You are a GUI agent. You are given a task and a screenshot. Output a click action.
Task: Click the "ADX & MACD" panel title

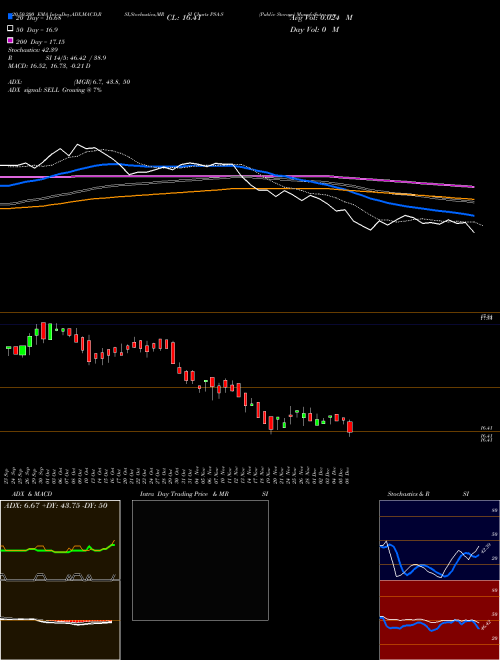click(x=32, y=494)
